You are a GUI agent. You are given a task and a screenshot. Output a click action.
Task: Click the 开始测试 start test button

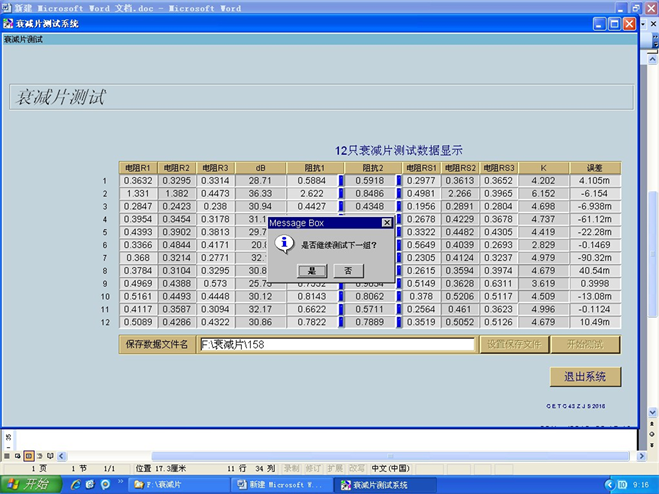click(585, 344)
